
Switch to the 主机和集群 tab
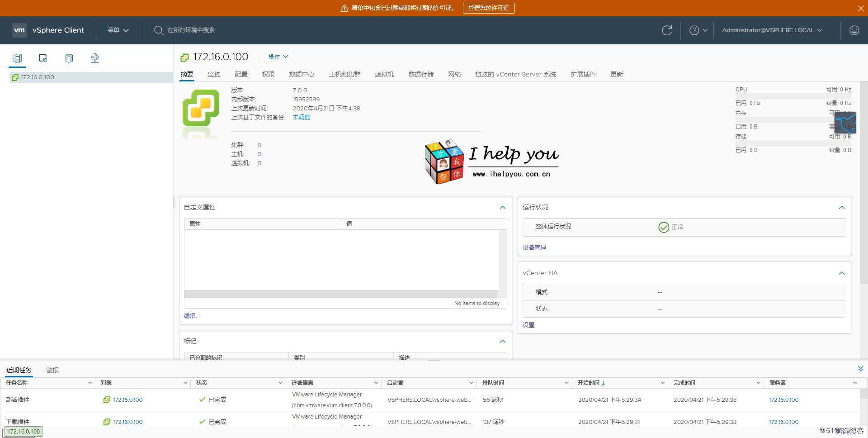tap(344, 74)
